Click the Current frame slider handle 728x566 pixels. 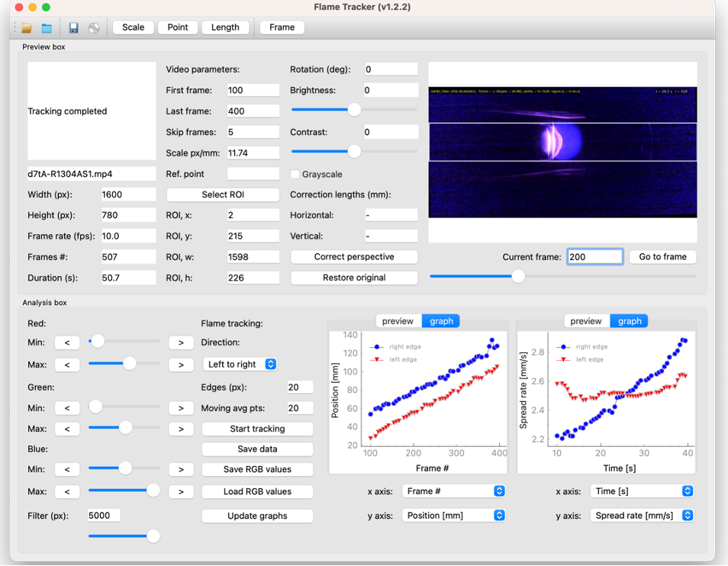point(518,276)
